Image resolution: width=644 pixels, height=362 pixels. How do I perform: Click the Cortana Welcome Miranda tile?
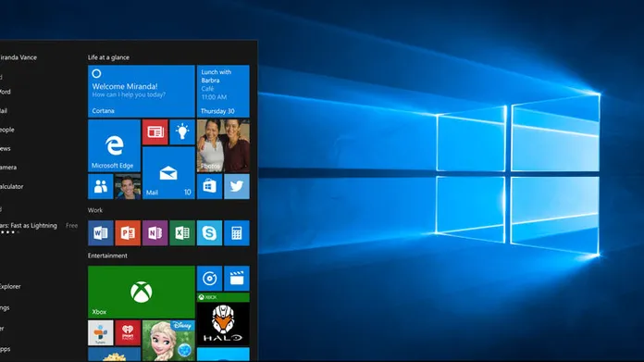142,92
